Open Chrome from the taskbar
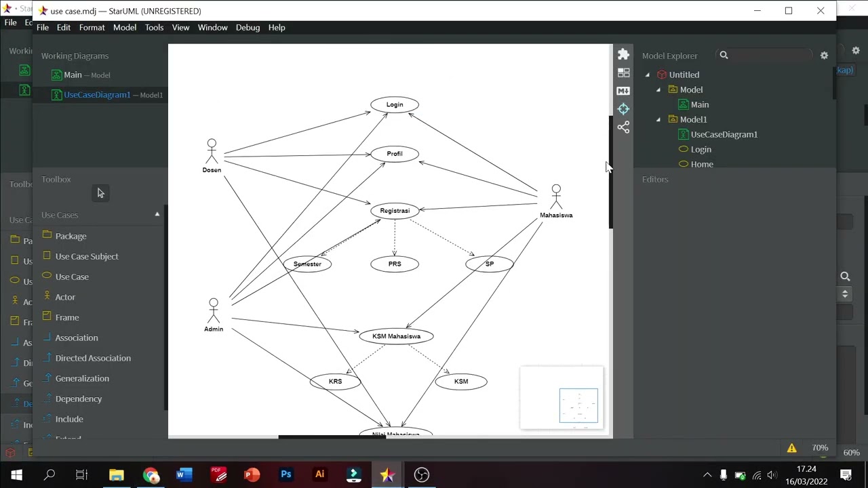This screenshot has height=488, width=868. point(151,474)
